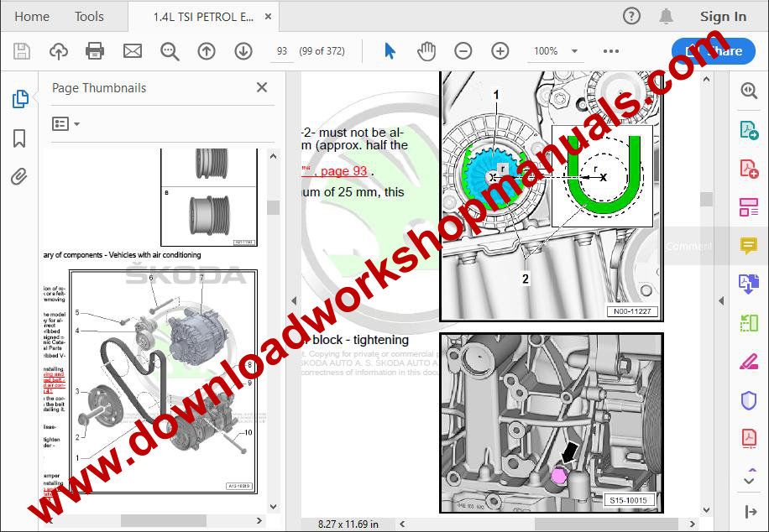769x532 pixels.
Task: Close the 1.4L TSI PETROL document tab
Action: pyautogui.click(x=268, y=17)
